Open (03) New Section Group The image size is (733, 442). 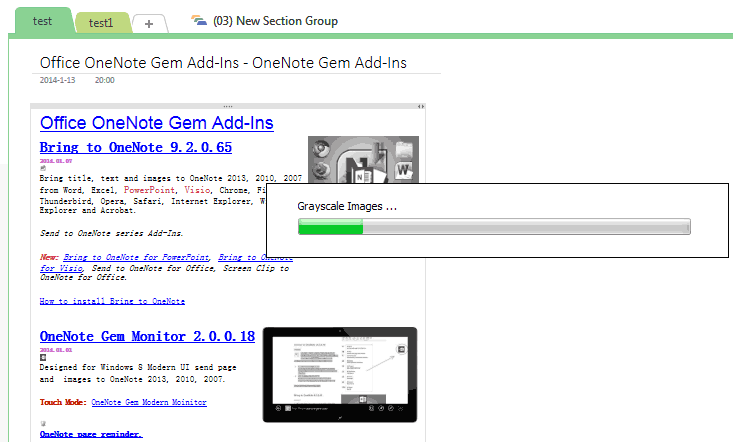coord(275,21)
